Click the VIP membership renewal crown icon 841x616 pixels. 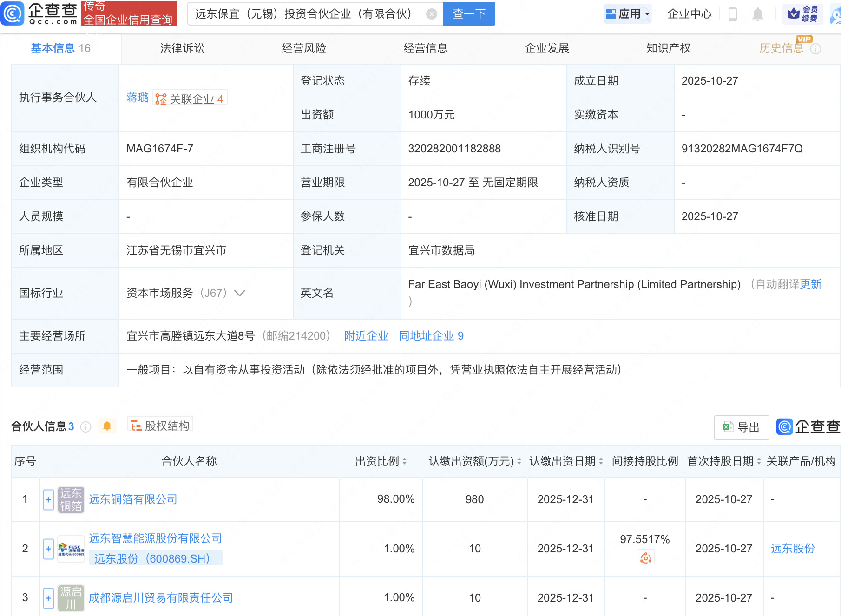(x=794, y=14)
